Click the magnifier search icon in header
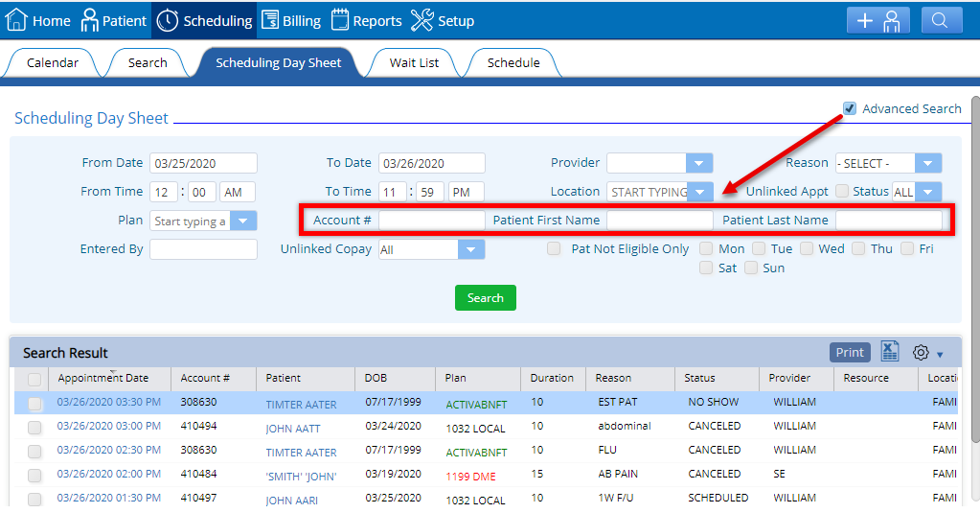Image resolution: width=980 pixels, height=513 pixels. (941, 21)
